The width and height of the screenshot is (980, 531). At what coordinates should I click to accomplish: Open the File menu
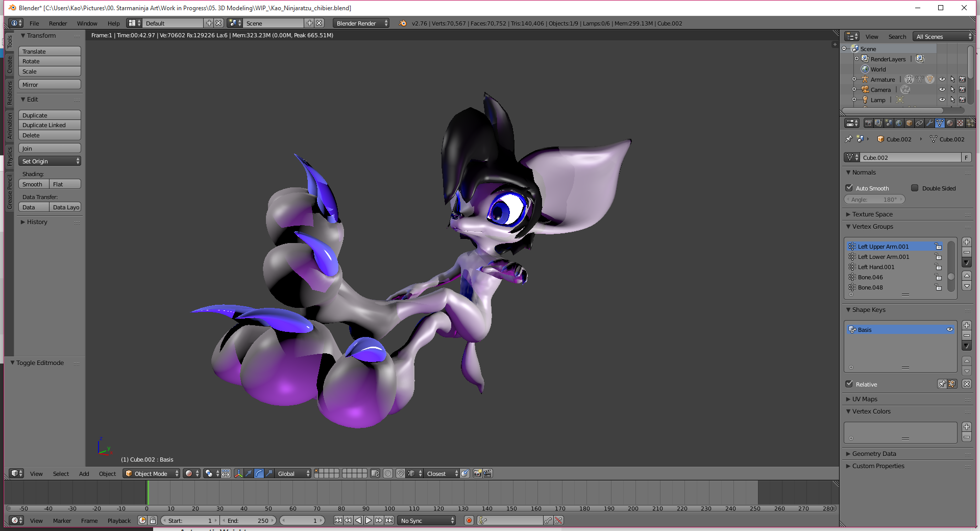34,23
